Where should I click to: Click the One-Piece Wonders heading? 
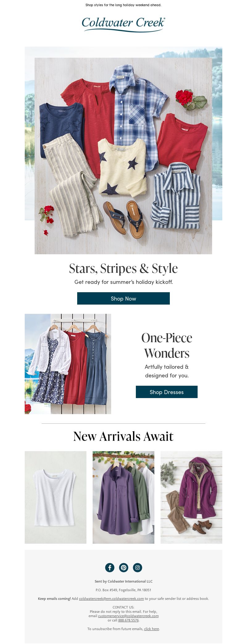[167, 345]
